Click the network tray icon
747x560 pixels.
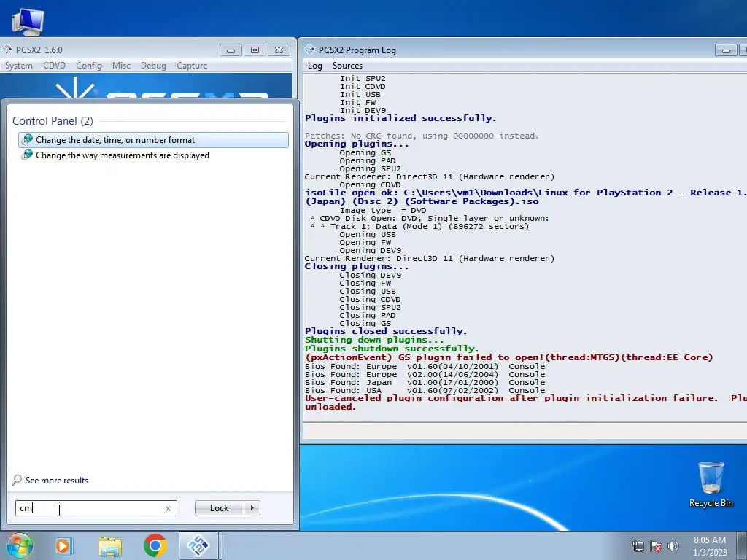click(638, 546)
